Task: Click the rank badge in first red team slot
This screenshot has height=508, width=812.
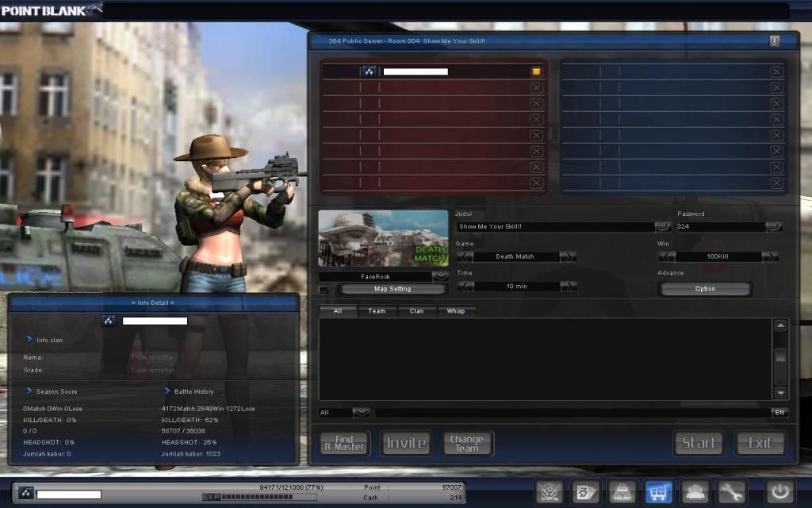Action: click(x=370, y=71)
